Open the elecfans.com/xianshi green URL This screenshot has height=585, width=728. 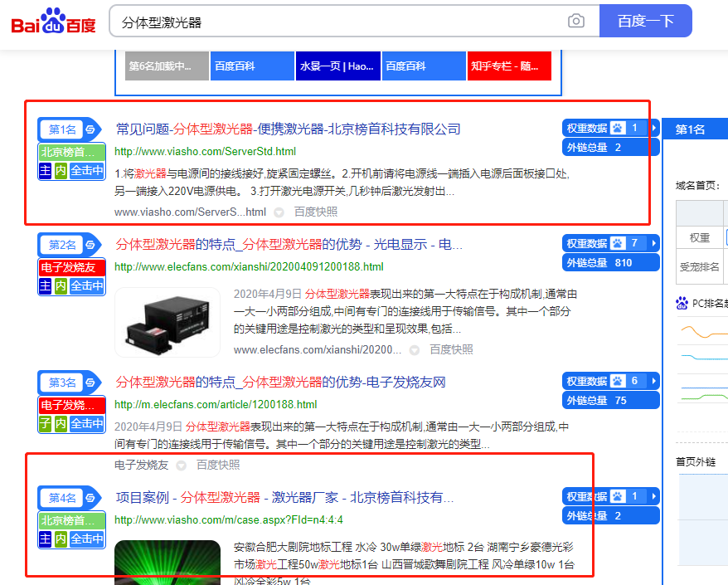(x=249, y=266)
